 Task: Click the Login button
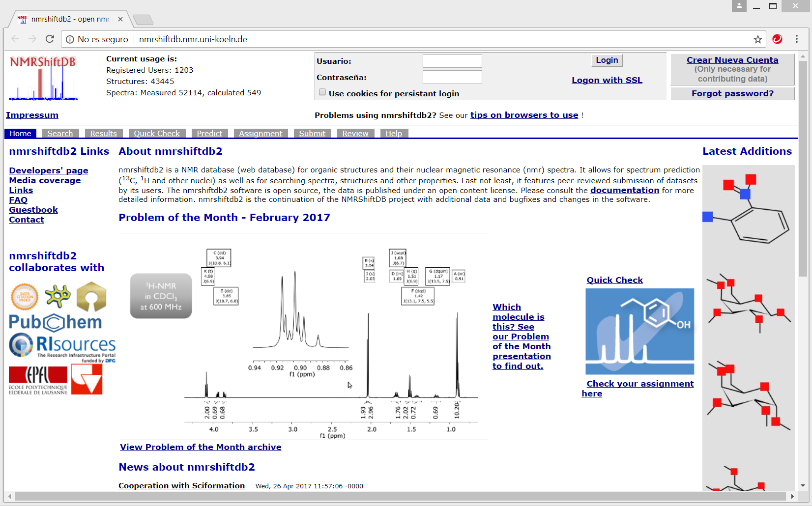click(x=607, y=60)
